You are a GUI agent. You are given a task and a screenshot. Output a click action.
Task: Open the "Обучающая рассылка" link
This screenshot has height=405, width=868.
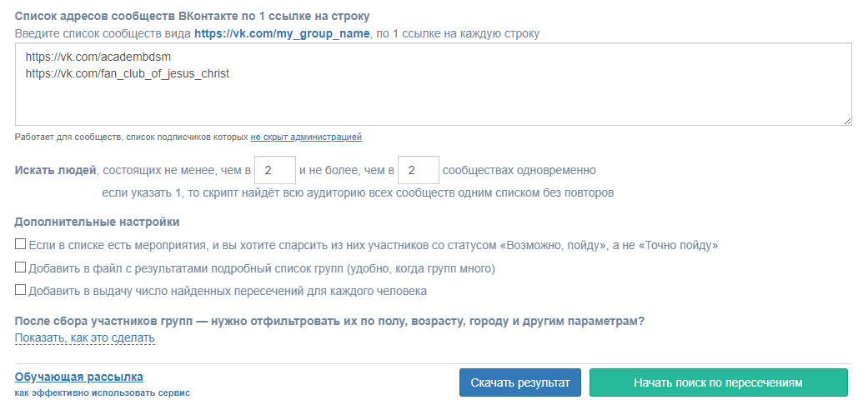point(78,377)
